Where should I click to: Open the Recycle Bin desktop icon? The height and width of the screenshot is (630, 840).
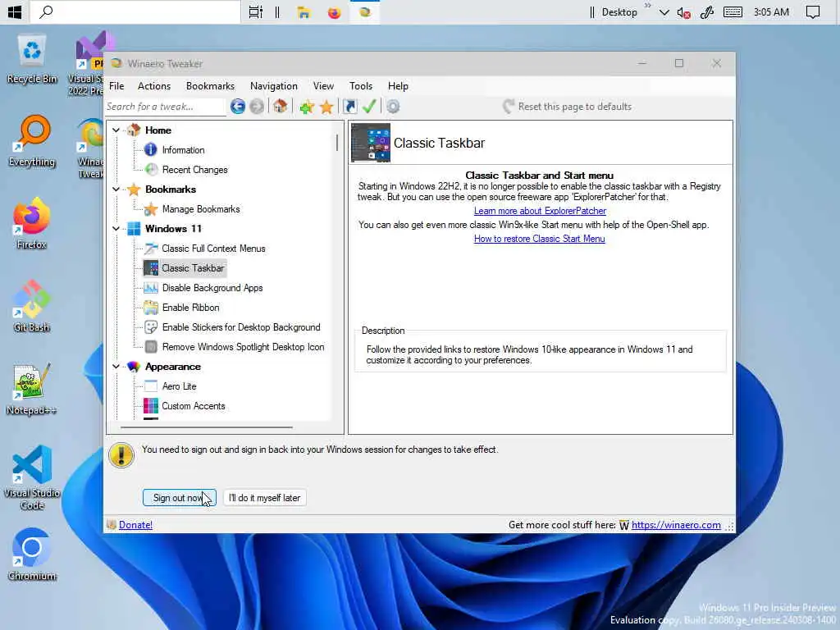tap(32, 59)
